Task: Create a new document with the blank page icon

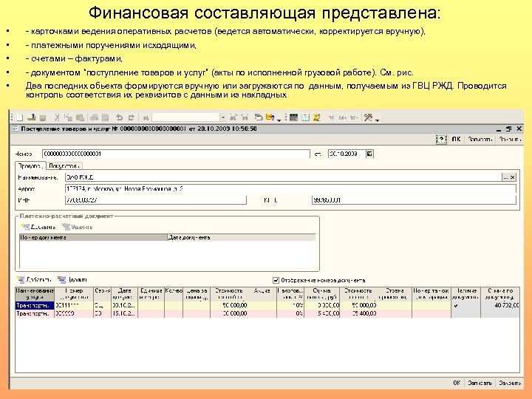Action: tap(20, 117)
